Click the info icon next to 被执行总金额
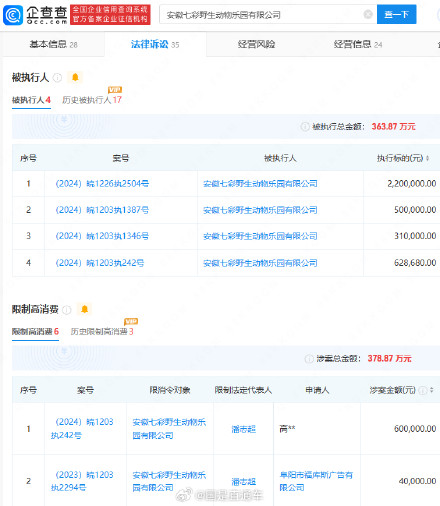 (305, 127)
